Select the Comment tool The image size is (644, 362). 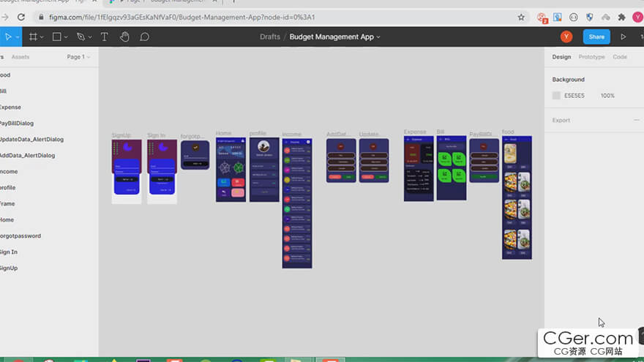(144, 37)
